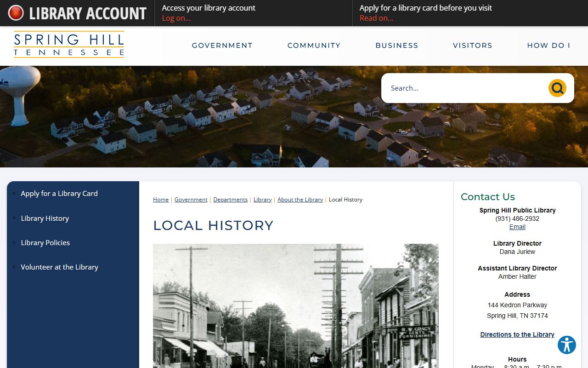Open Library History sidebar link
The image size is (588, 368).
(x=45, y=218)
